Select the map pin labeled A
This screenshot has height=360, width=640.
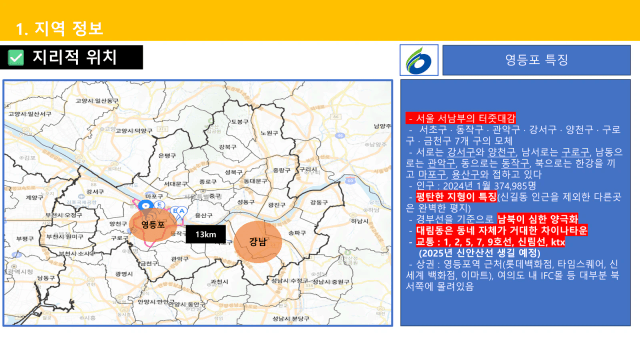[181, 212]
